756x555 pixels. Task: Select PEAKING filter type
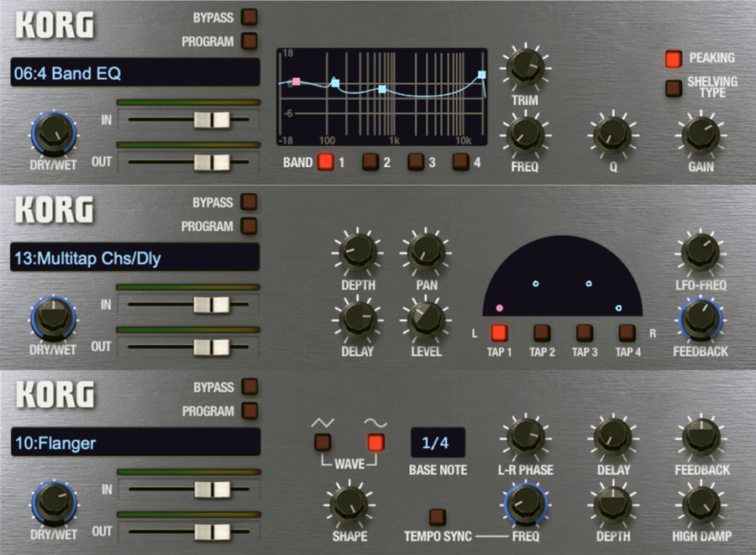[673, 59]
